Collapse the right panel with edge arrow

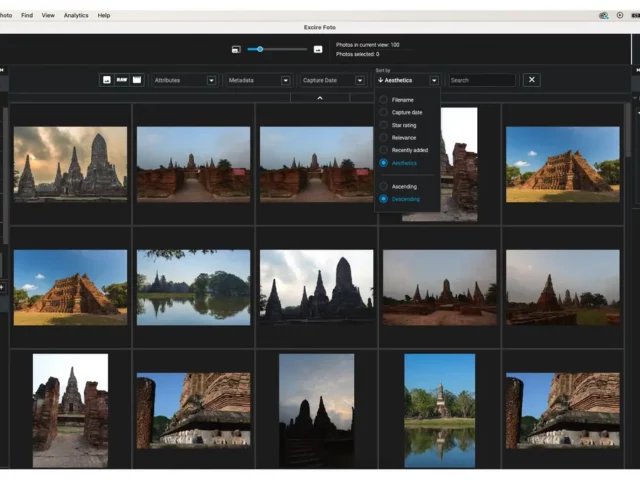pyautogui.click(x=638, y=70)
